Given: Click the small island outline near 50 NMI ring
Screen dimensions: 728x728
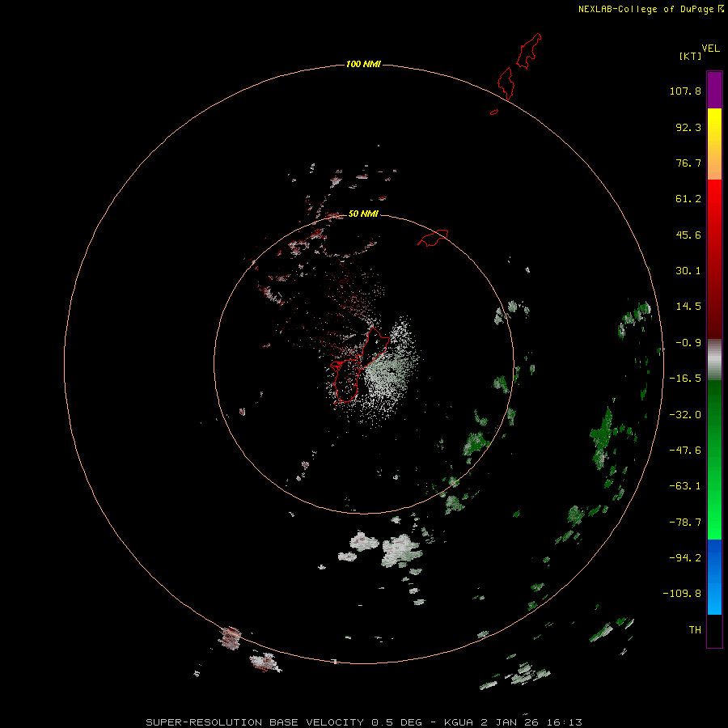Looking at the screenshot, I should tap(433, 237).
